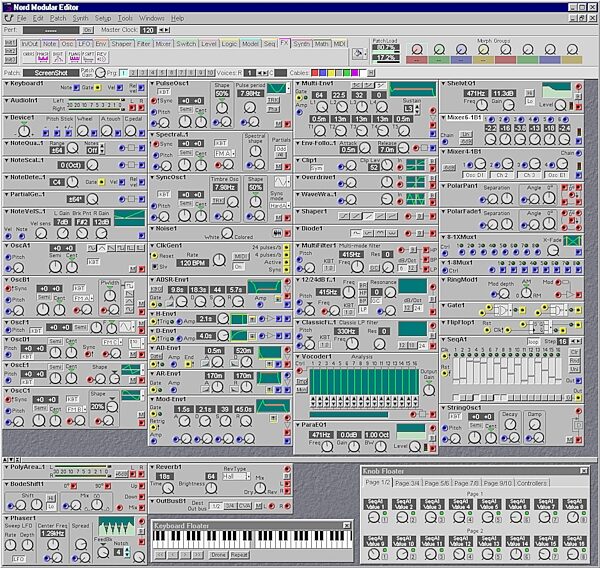
Task: Click the OscC1 shape waveform display
Action: [x=131, y=395]
